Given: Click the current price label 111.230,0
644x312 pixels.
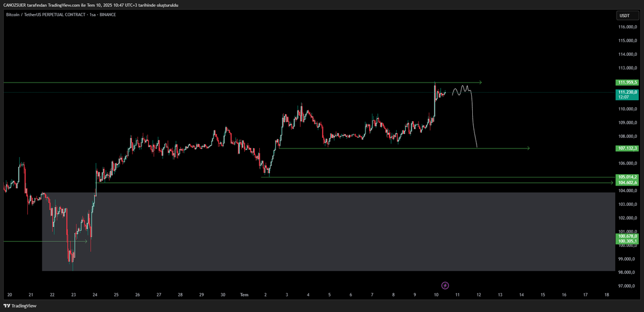Looking at the screenshot, I should (x=626, y=92).
